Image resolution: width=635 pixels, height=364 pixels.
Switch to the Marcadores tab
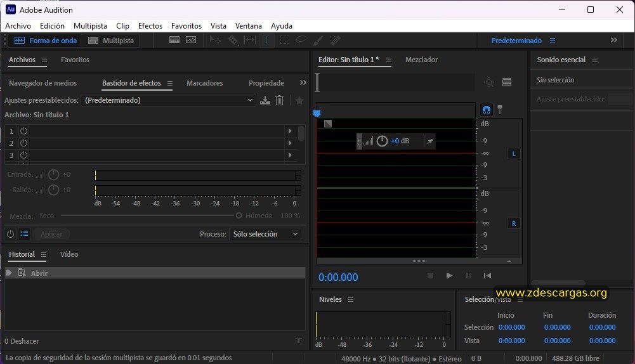204,83
